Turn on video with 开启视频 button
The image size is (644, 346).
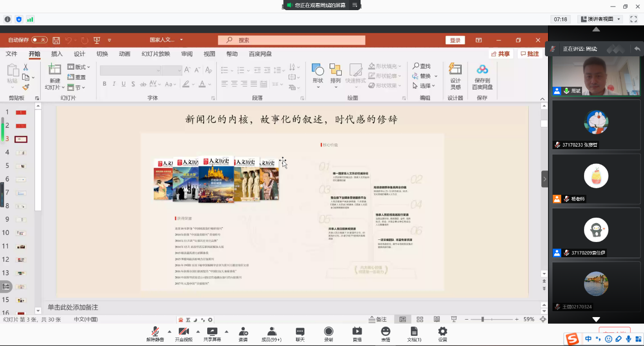click(183, 332)
